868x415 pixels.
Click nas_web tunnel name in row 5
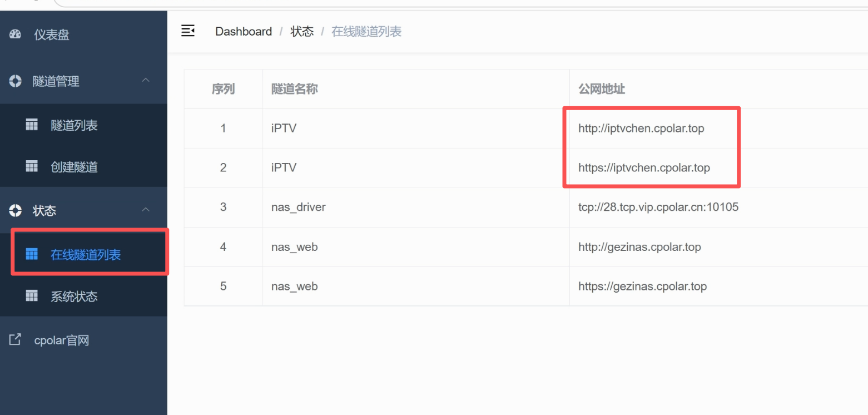pyautogui.click(x=295, y=286)
